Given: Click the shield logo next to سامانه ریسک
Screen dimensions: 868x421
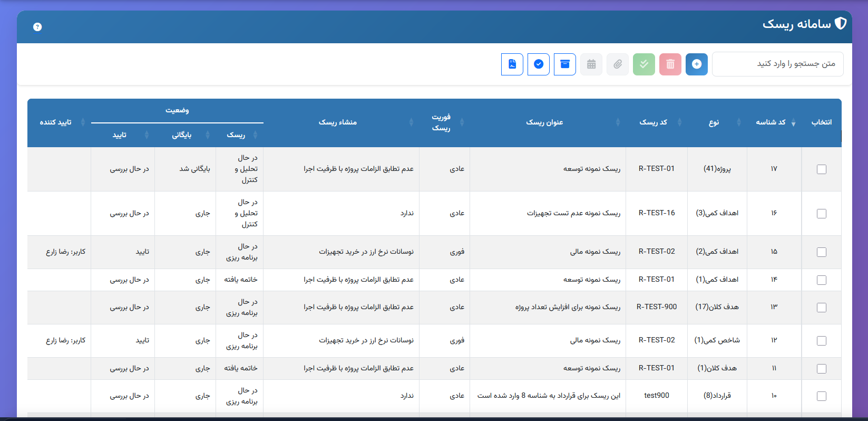Looking at the screenshot, I should coord(841,23).
